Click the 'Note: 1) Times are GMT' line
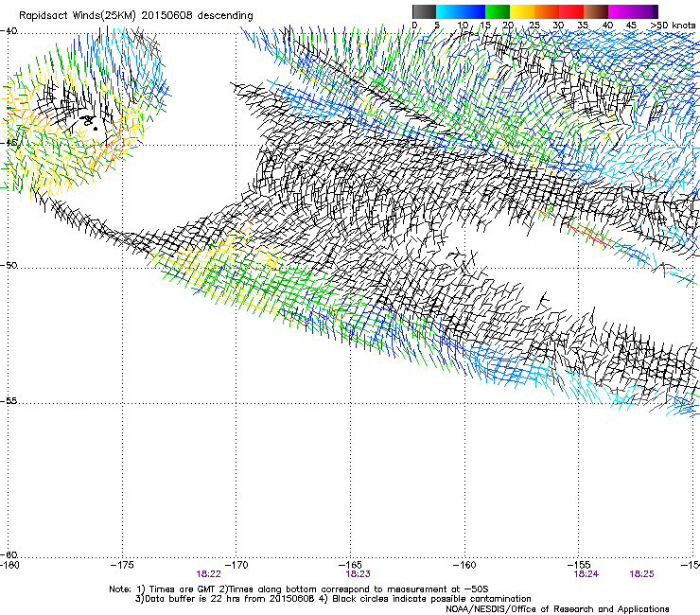 click(299, 589)
